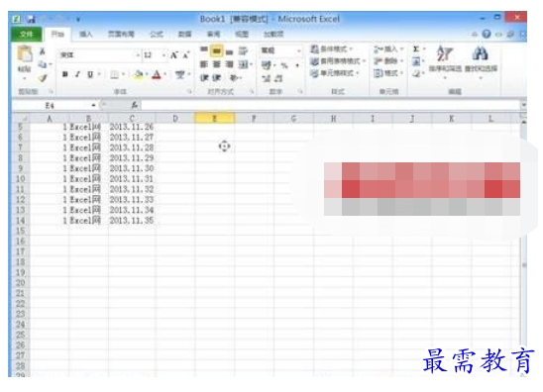
Task: Decrease the cell indent
Action: (x=204, y=78)
